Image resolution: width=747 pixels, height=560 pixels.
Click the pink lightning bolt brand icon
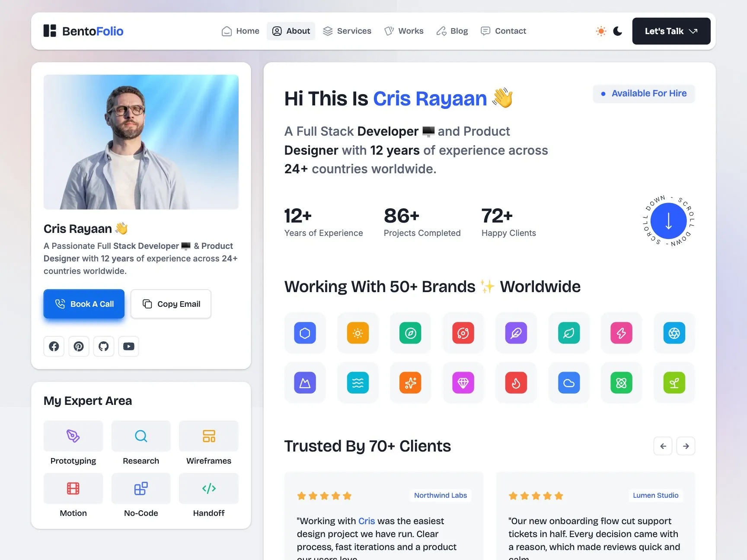[x=622, y=333]
